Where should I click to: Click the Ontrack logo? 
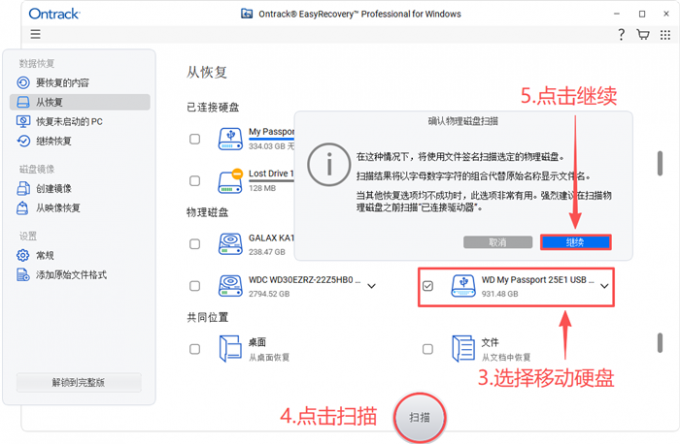point(54,14)
